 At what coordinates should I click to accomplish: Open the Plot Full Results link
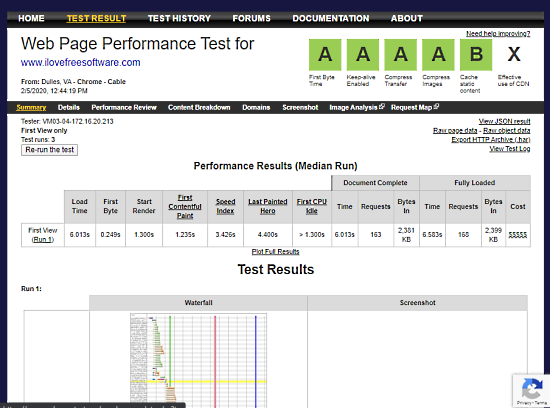coord(275,252)
